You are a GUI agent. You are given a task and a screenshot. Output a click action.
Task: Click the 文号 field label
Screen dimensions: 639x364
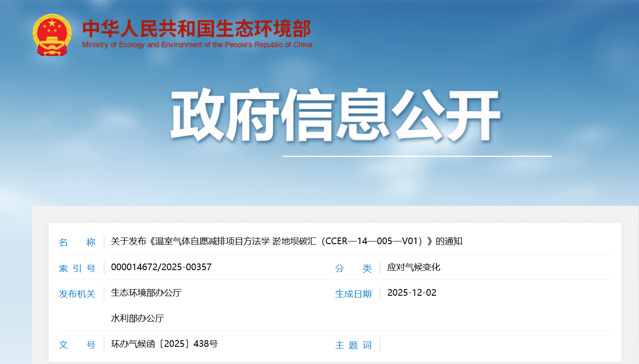(77, 345)
